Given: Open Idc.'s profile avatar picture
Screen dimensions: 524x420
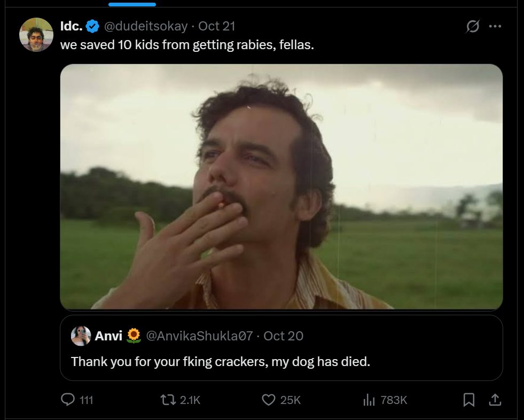Looking at the screenshot, I should (x=36, y=35).
